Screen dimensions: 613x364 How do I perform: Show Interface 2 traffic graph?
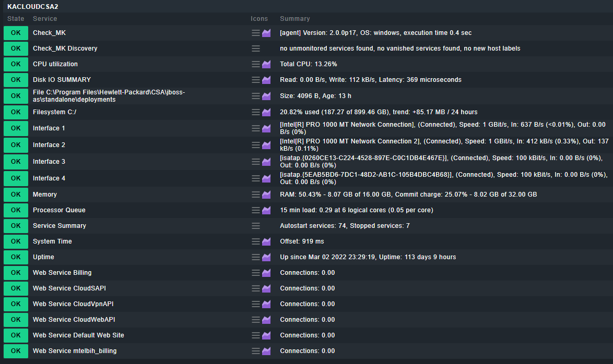[x=266, y=145]
